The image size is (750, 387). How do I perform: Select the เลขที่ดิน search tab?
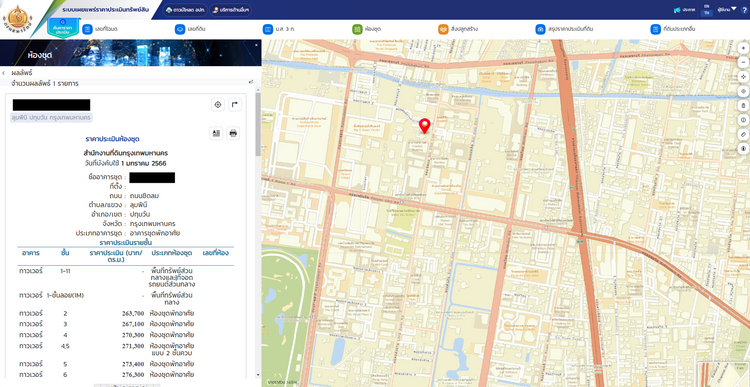[191, 29]
